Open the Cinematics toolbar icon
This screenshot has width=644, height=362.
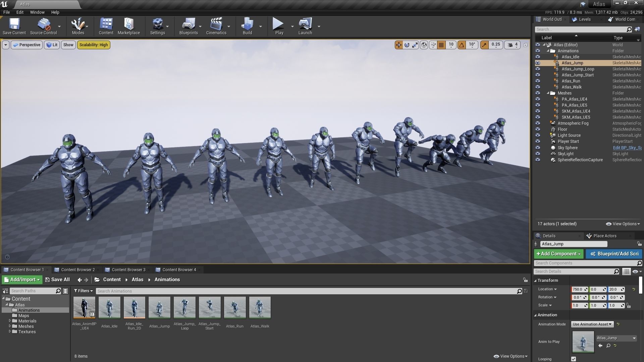click(216, 26)
